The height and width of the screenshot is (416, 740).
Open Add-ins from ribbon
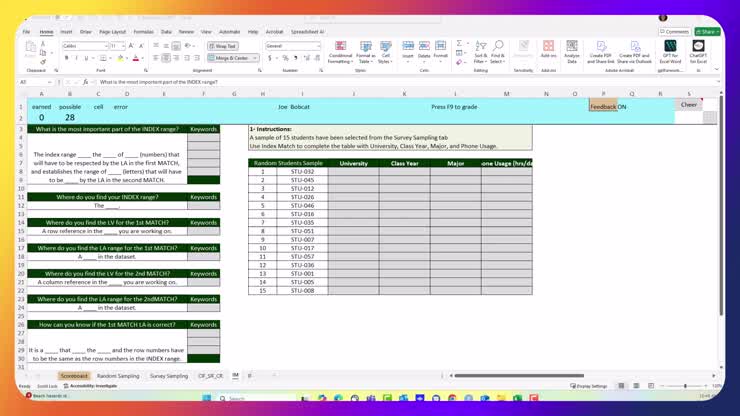point(548,49)
